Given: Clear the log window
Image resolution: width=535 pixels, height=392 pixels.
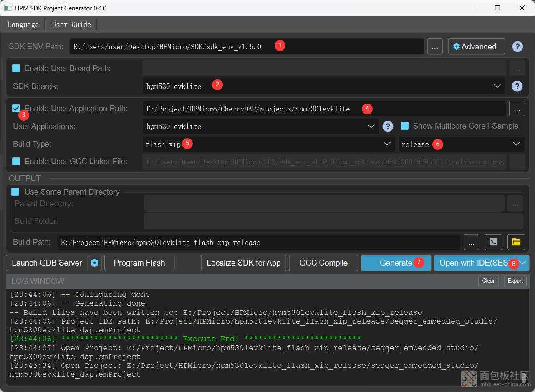Looking at the screenshot, I should pos(488,281).
